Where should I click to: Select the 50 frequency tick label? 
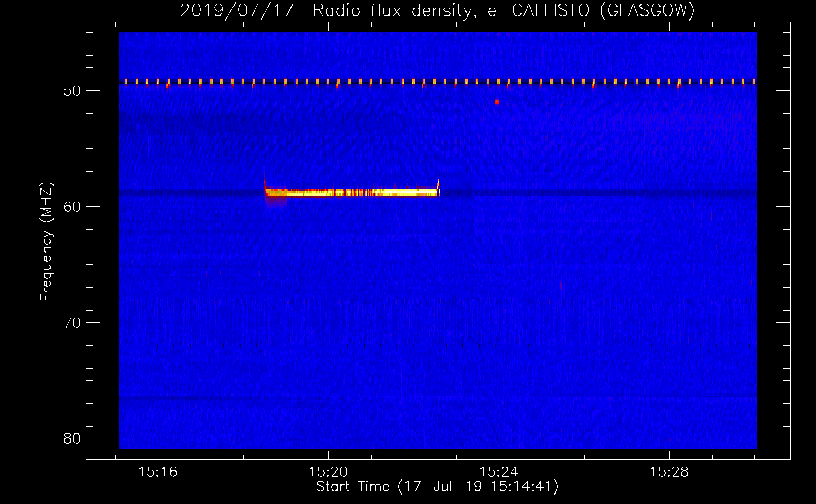(72, 91)
